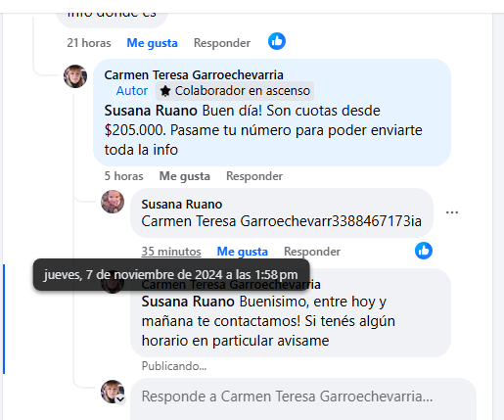Click Responder under Susana Ruano's comment
The image size is (504, 420).
click(312, 252)
